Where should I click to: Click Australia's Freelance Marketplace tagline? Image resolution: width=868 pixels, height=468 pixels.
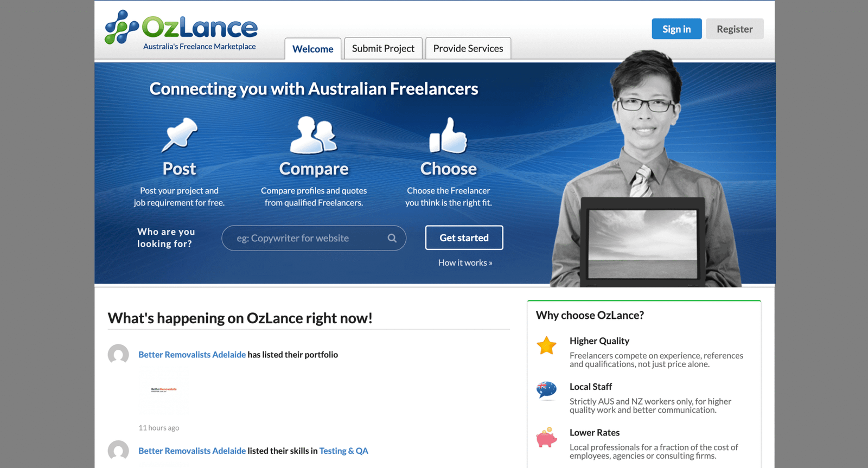199,47
